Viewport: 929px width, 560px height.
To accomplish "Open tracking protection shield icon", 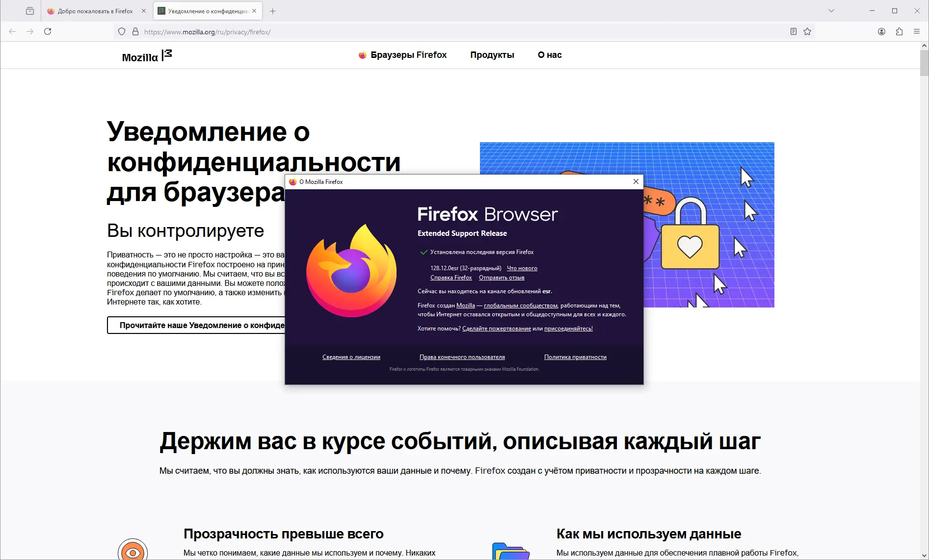I will point(122,32).
